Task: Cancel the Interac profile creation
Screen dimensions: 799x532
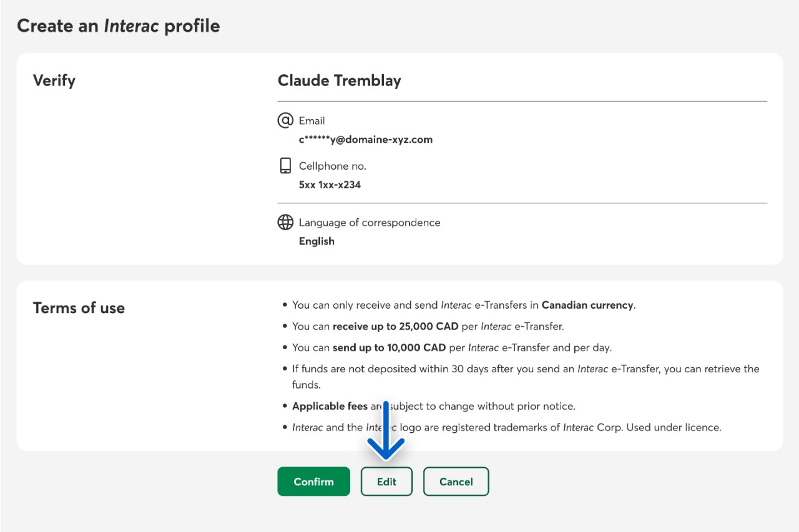Action: (x=456, y=481)
